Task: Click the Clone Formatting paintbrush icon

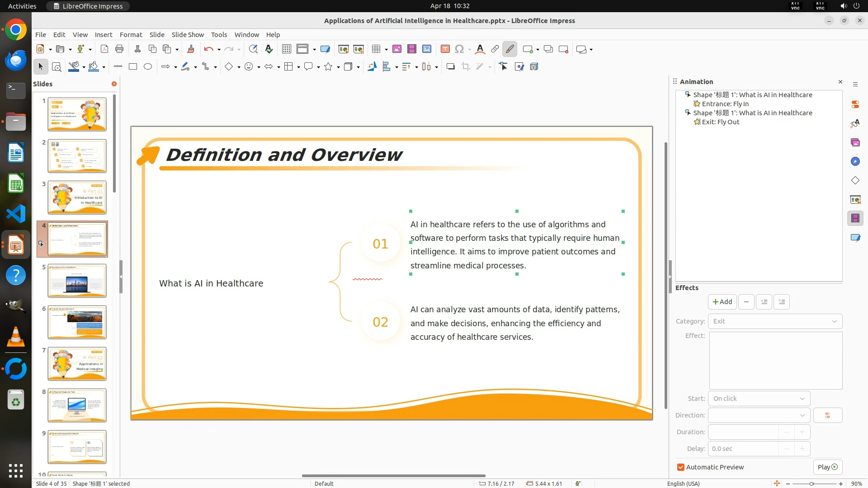Action: pos(190,49)
